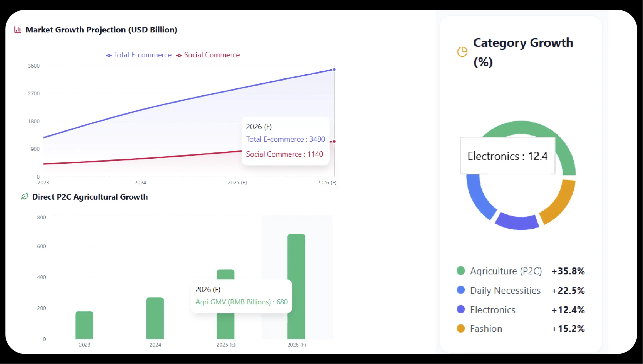Click the bar chart icon beside Market Growth Projection
Image resolution: width=643 pixels, height=364 pixels.
(x=17, y=30)
